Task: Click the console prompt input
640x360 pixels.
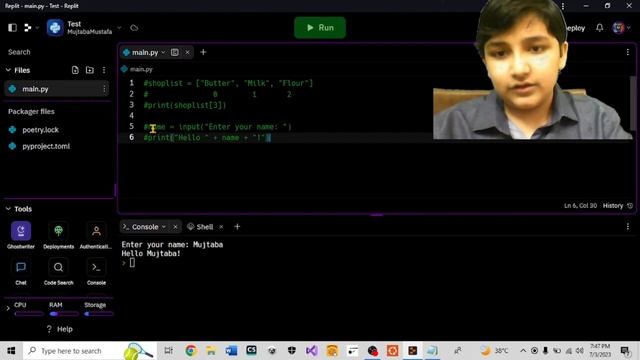Action: [x=132, y=263]
